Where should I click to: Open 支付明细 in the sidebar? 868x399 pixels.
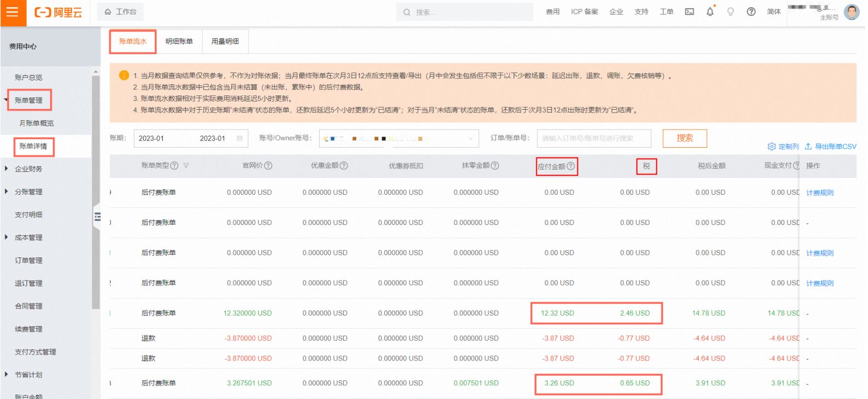pos(29,215)
